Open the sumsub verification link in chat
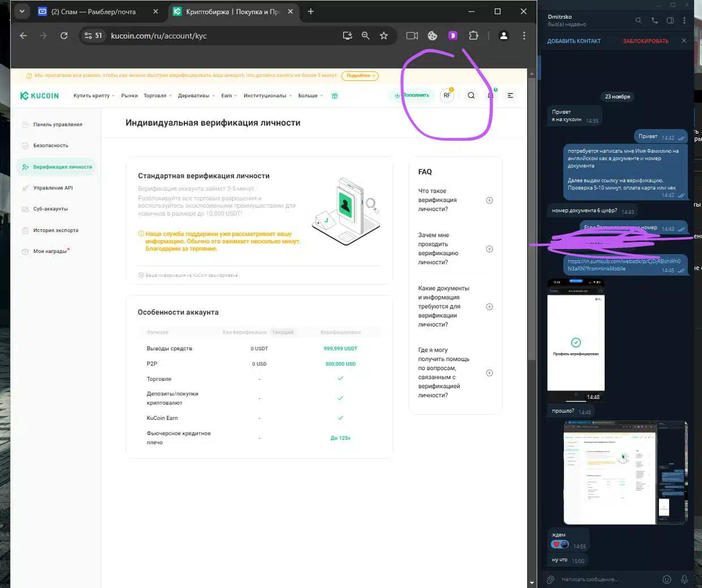 tap(624, 265)
